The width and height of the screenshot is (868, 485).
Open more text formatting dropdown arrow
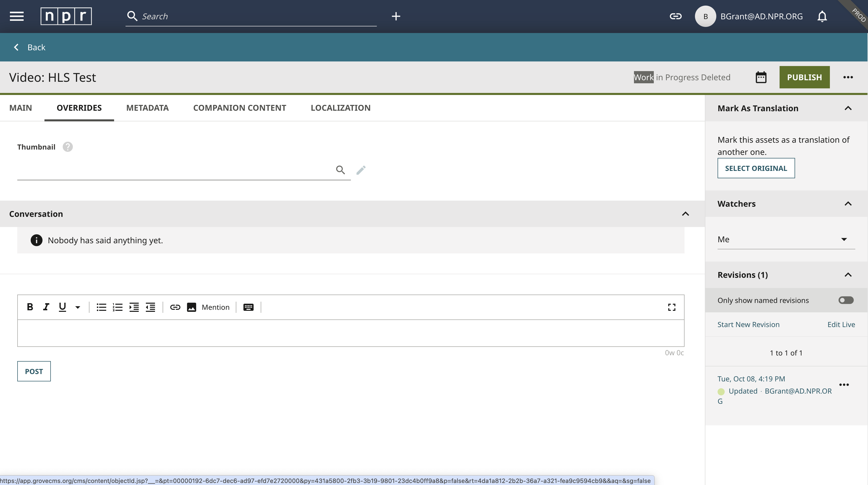77,307
